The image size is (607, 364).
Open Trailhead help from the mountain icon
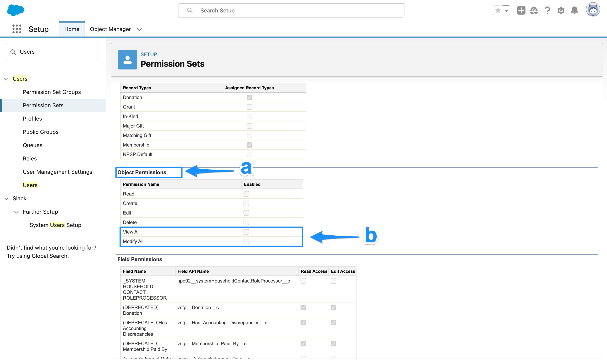(x=534, y=10)
